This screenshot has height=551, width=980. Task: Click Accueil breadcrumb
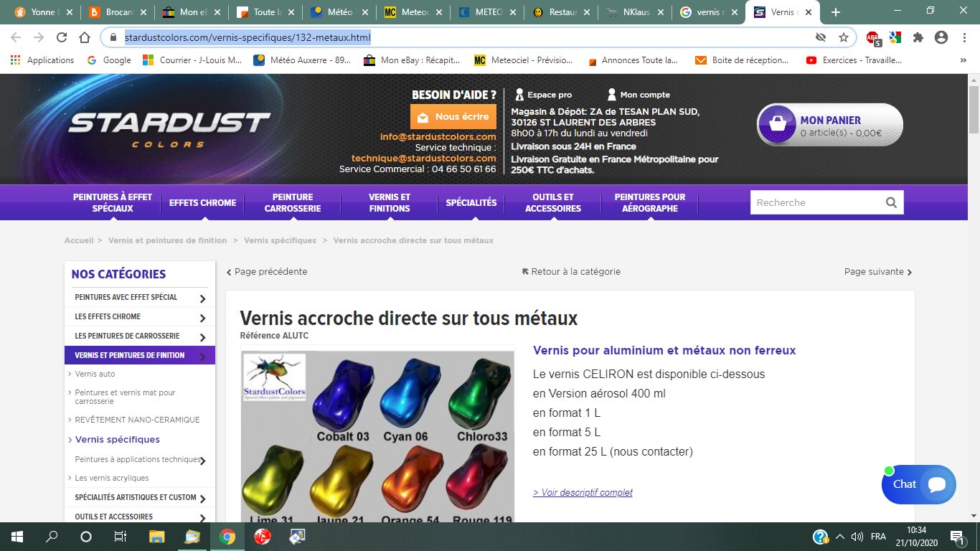(x=79, y=240)
